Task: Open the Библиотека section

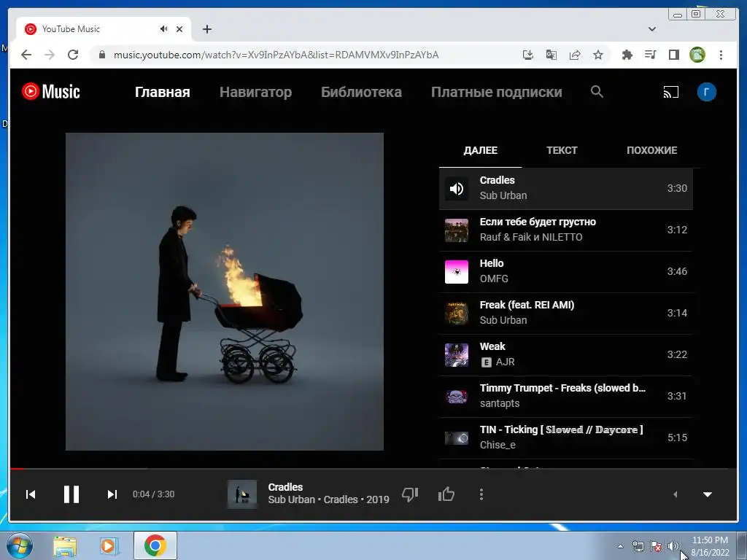Action: pos(361,92)
